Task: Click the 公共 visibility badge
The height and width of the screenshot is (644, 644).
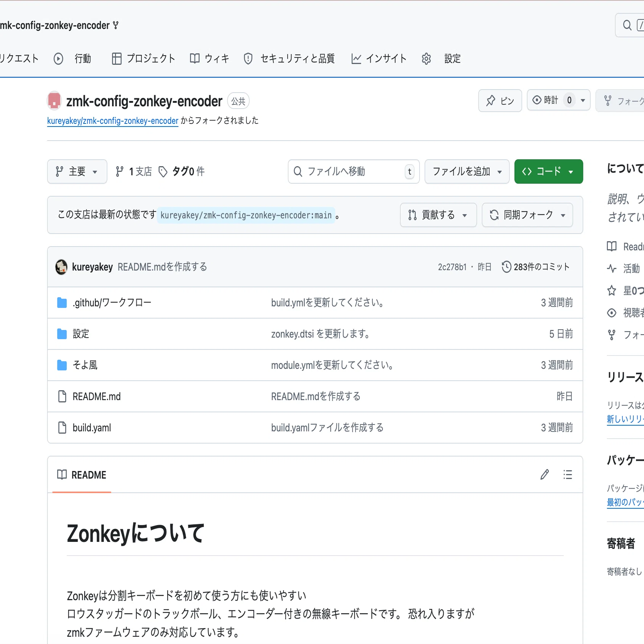Action: point(238,101)
